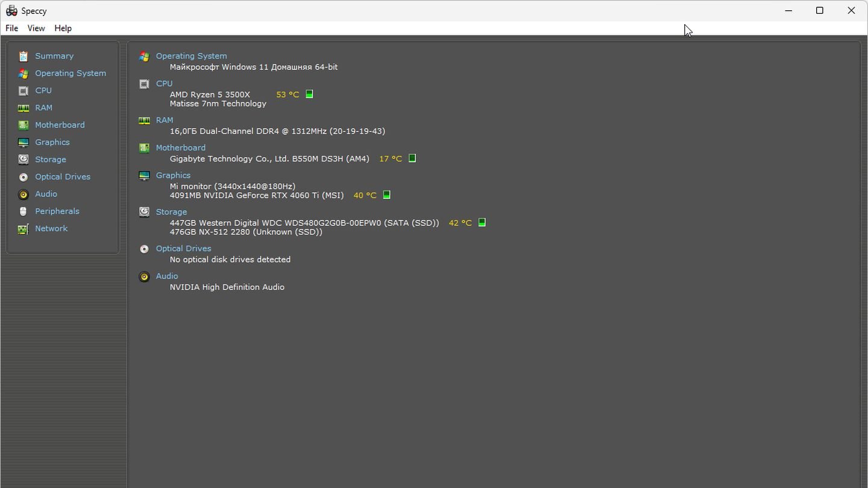Click the Audio icon in summary pane
Image resolution: width=868 pixels, height=488 pixels.
tap(144, 277)
